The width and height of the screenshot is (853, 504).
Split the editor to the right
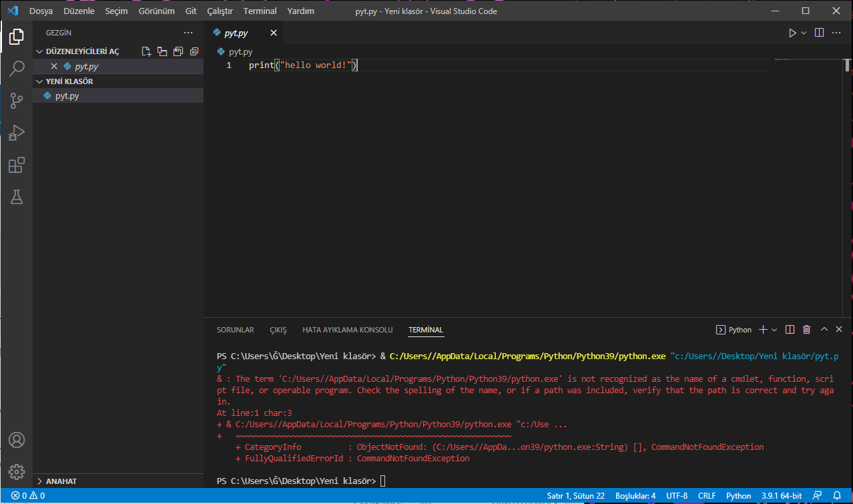(820, 33)
